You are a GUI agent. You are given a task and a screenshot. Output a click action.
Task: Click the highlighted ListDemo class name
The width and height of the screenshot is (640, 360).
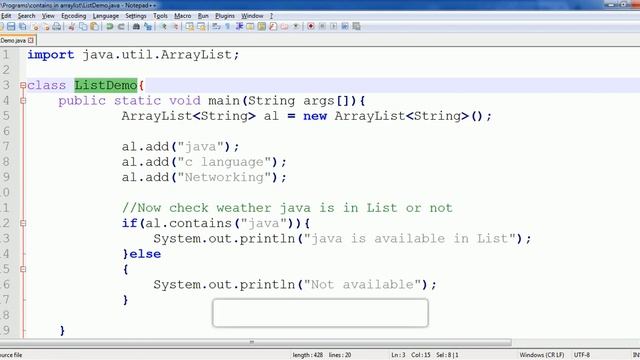[106, 85]
